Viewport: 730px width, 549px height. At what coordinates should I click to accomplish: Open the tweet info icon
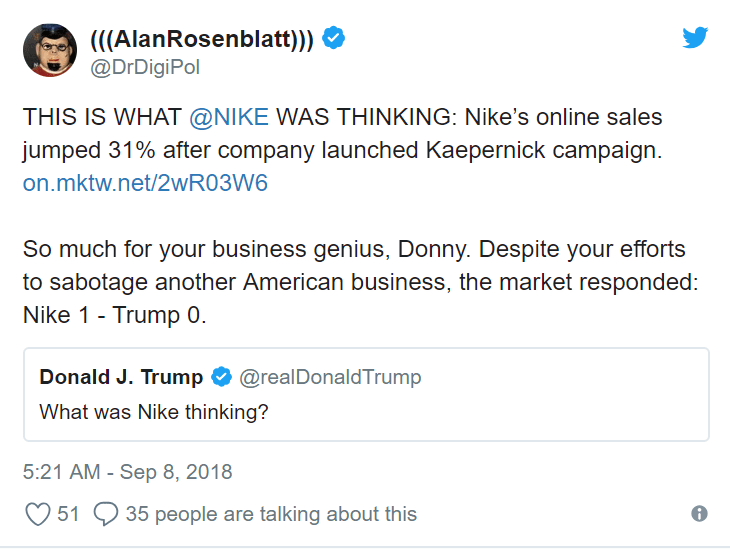(699, 514)
